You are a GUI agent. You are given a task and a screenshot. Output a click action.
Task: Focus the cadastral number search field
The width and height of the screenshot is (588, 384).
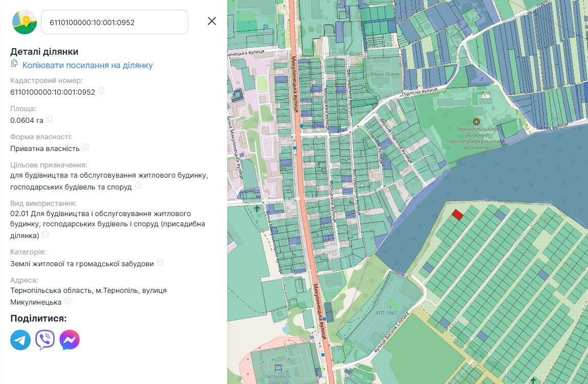(114, 22)
